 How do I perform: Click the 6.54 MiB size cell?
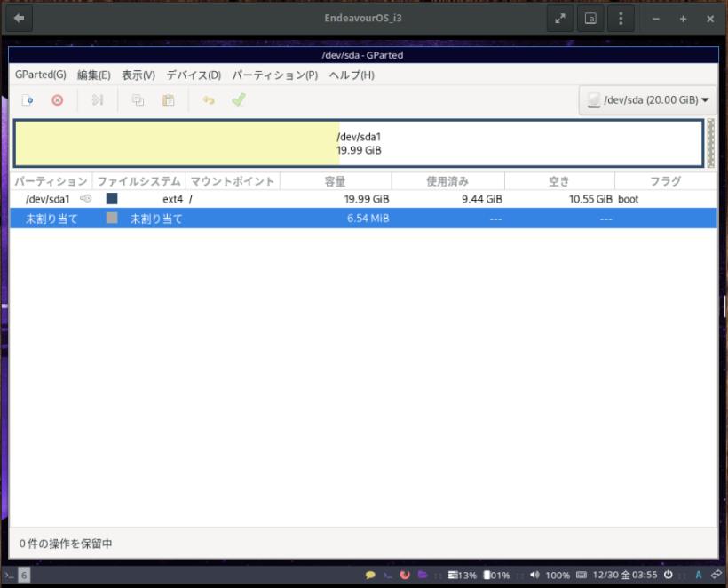click(368, 219)
